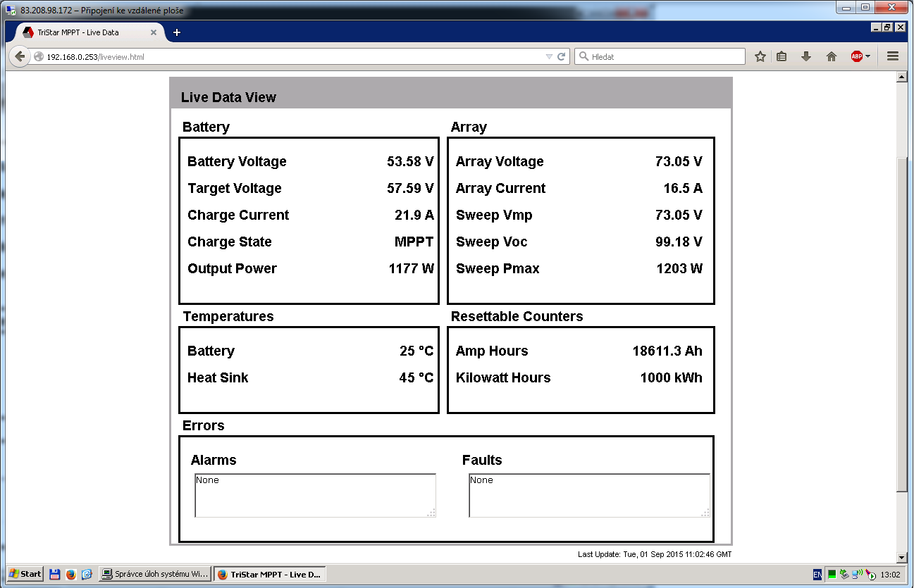Screen dimensions: 914x588
Task: Select the TriStar MPPT - Live Data tab
Action: 81,32
